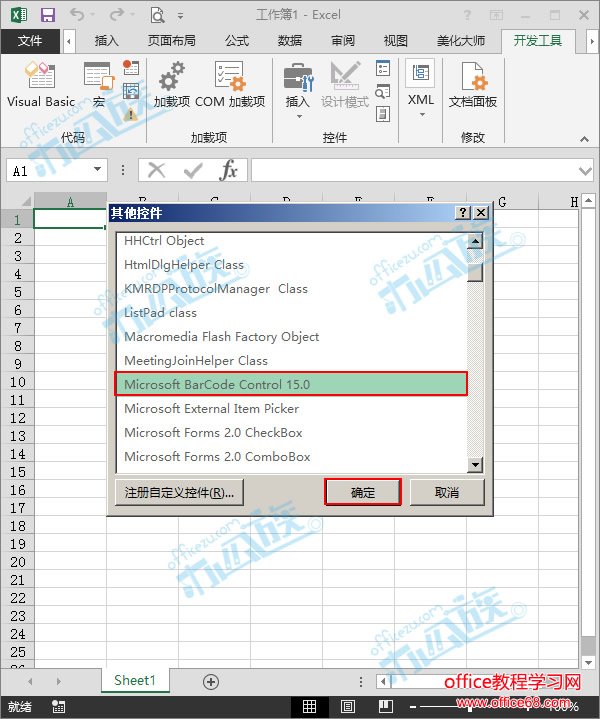This screenshot has height=719, width=600.
Task: Select ListPad class entry
Action: (x=291, y=313)
